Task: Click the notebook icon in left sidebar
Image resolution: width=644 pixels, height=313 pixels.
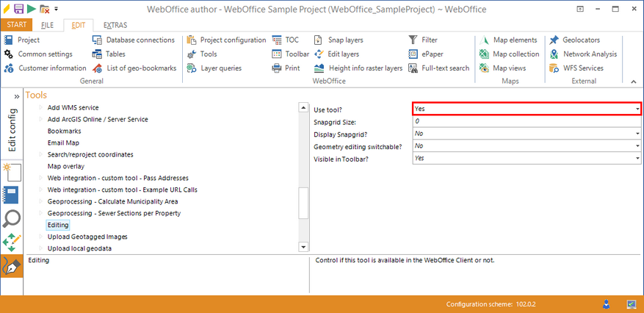Action: (11, 195)
